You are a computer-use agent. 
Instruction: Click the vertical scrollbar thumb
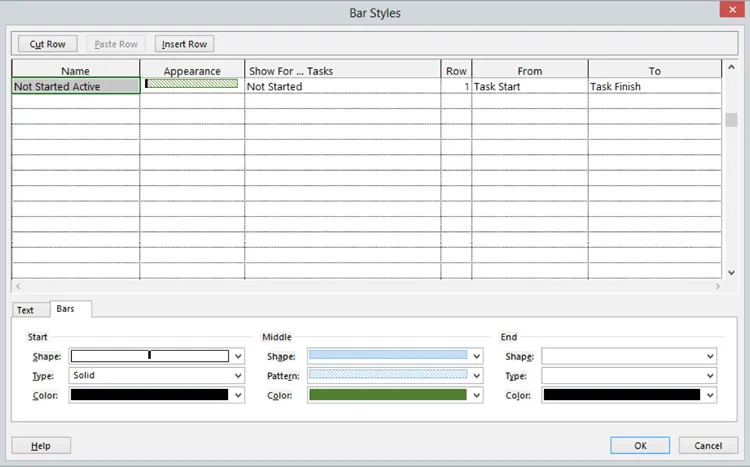tap(731, 120)
